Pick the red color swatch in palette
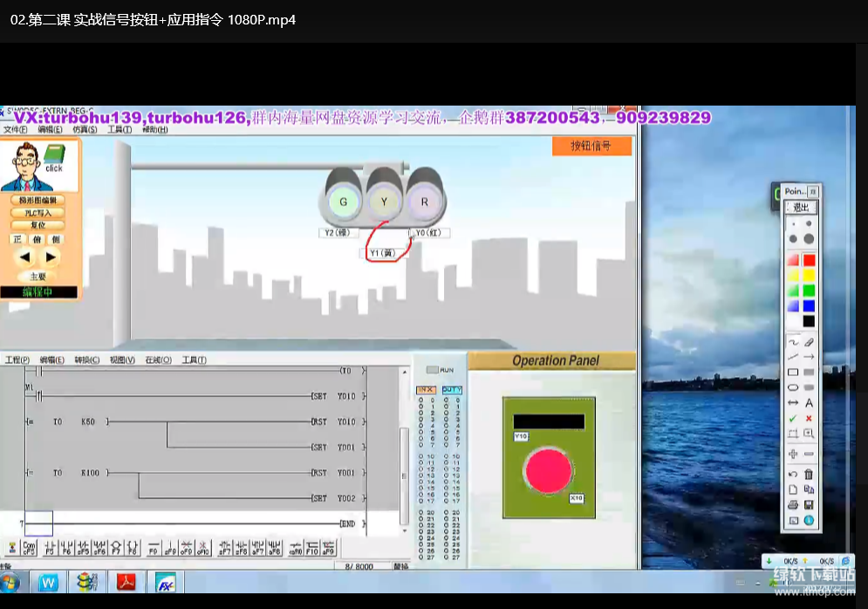The width and height of the screenshot is (868, 609). pos(809,260)
